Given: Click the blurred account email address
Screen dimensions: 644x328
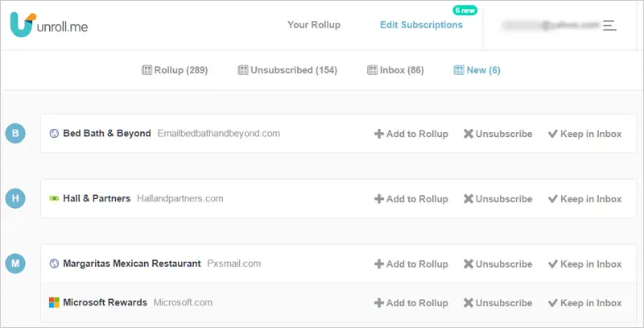Looking at the screenshot, I should pyautogui.click(x=551, y=26).
